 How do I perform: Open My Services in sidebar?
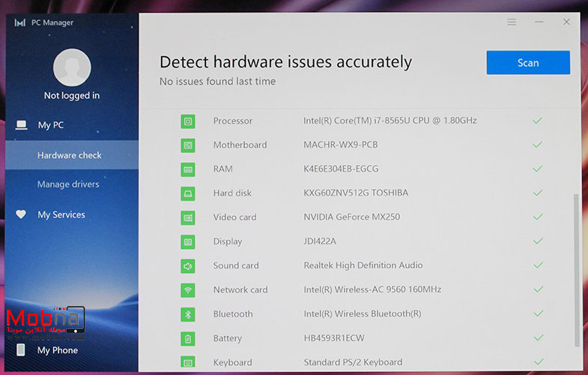(x=61, y=214)
